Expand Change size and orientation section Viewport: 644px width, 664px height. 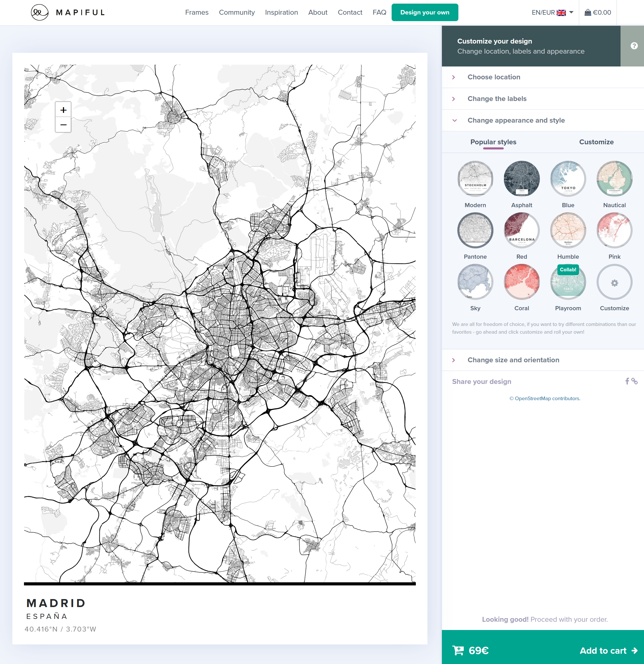coord(513,360)
